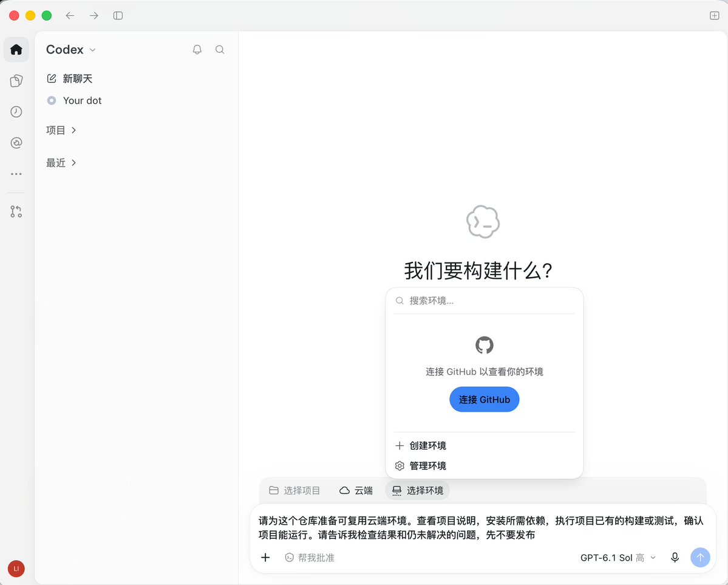Click the 连接 GitHub 以查看你的环境 text

tap(485, 372)
